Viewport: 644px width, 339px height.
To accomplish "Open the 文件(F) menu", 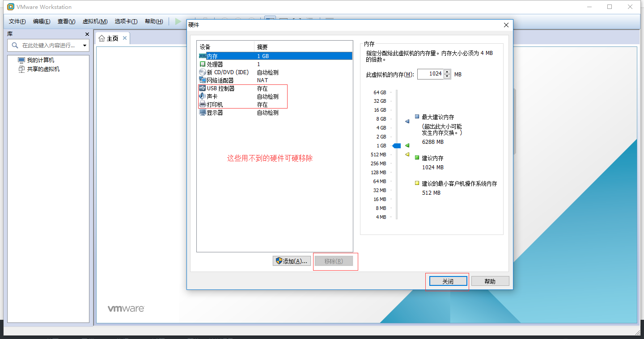I will pos(17,21).
